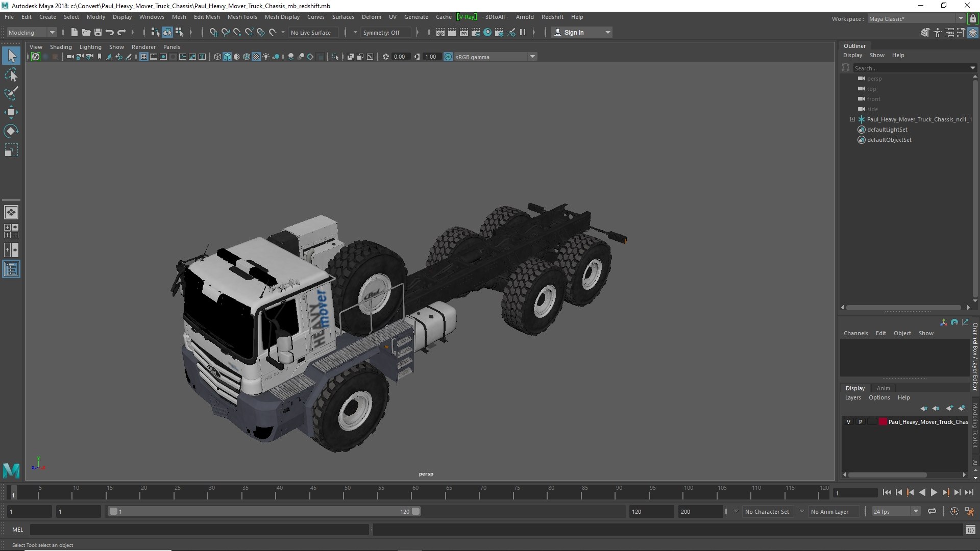The height and width of the screenshot is (551, 980).
Task: Play the animation forwards
Action: [x=934, y=492]
